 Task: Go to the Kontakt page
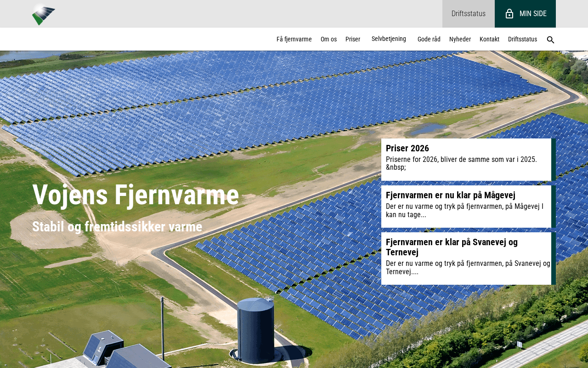pyautogui.click(x=489, y=39)
